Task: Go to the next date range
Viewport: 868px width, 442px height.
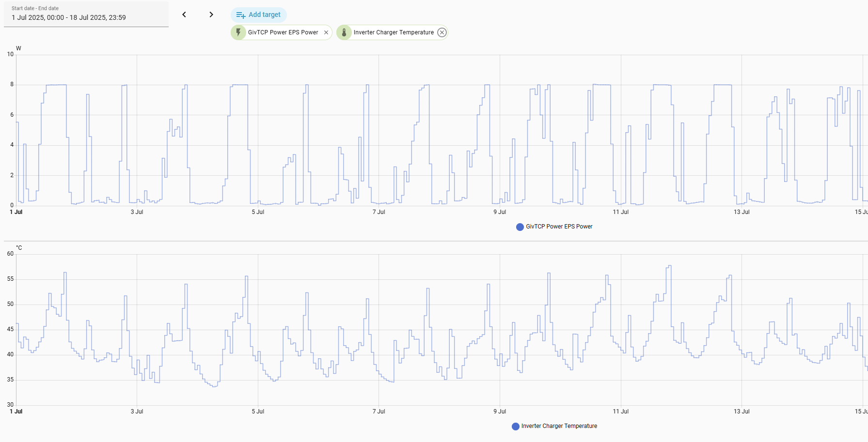Action: tap(211, 15)
